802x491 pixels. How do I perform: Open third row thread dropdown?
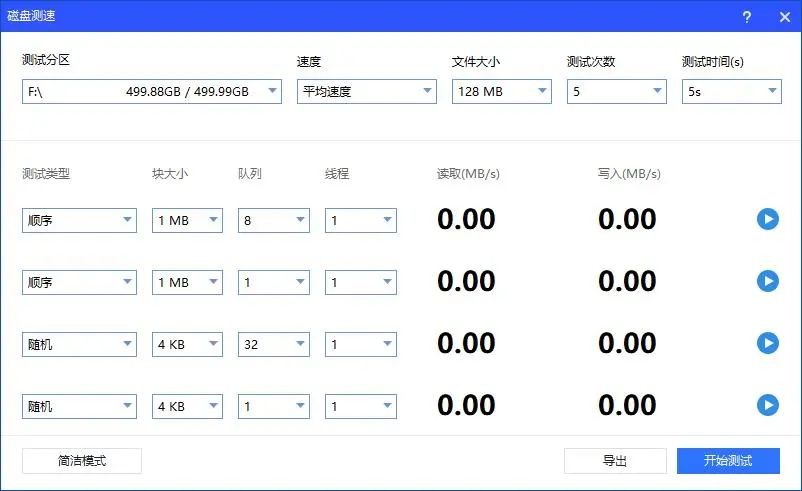361,345
